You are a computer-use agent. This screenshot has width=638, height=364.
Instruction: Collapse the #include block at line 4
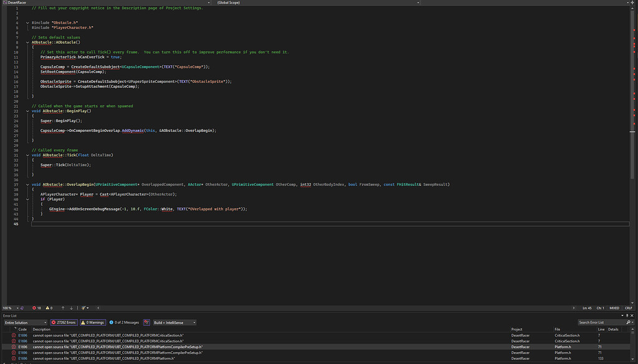27,23
